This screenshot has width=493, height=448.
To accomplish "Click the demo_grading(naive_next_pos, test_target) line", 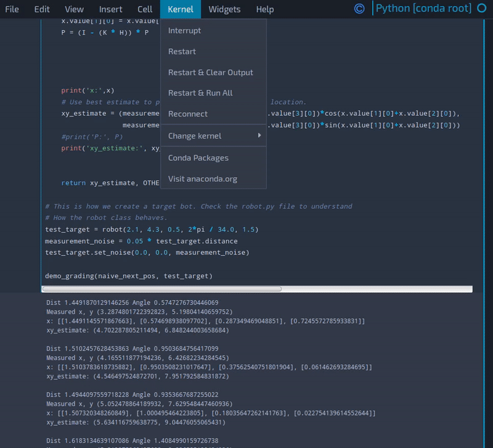I will (129, 276).
